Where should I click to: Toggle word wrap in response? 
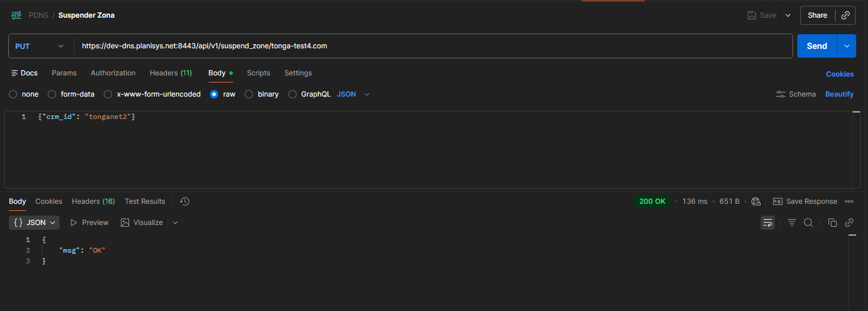(x=768, y=223)
